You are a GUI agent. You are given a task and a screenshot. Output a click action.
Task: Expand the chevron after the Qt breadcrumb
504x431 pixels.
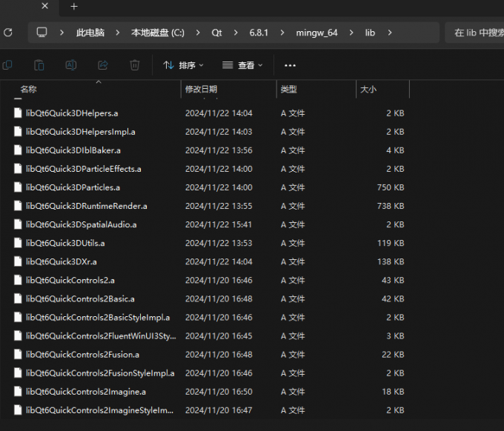tap(235, 33)
